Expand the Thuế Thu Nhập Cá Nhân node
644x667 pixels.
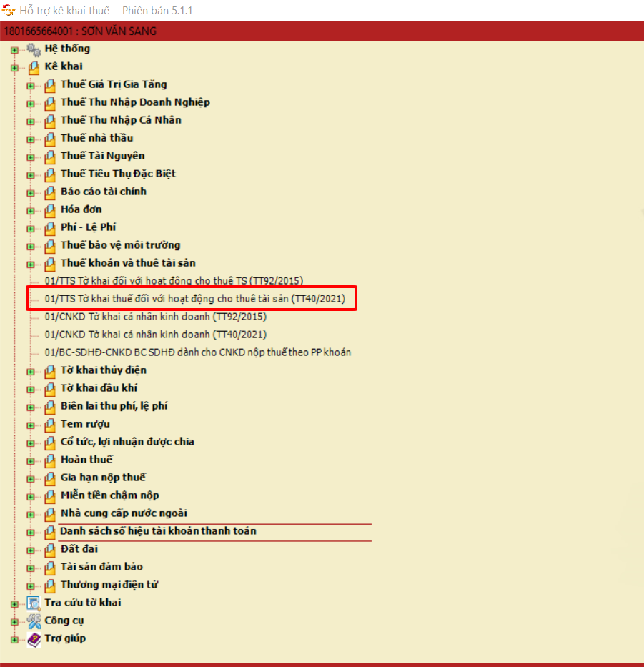pyautogui.click(x=31, y=122)
